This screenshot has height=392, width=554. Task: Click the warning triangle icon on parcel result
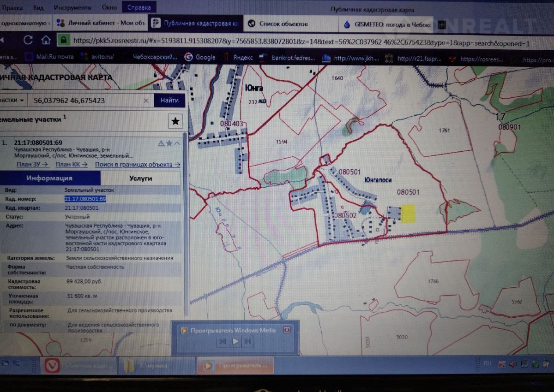[x=161, y=143]
